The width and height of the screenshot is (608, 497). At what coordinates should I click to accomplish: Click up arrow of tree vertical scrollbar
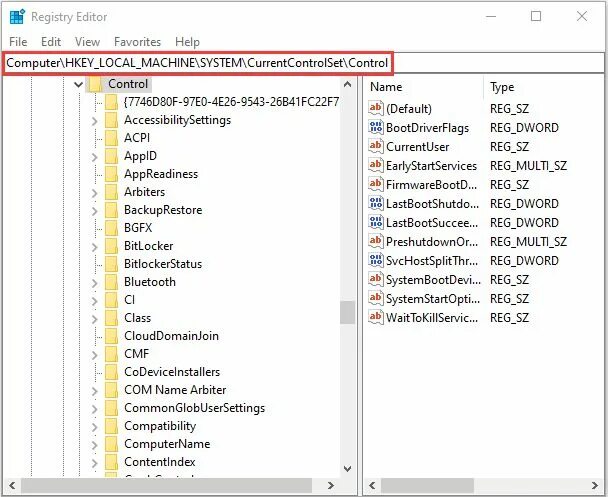click(x=347, y=84)
